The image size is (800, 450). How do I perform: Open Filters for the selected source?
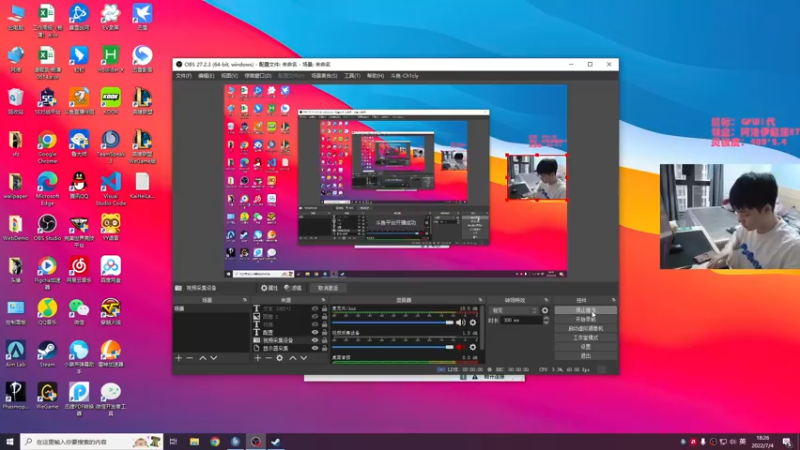pyautogui.click(x=293, y=288)
